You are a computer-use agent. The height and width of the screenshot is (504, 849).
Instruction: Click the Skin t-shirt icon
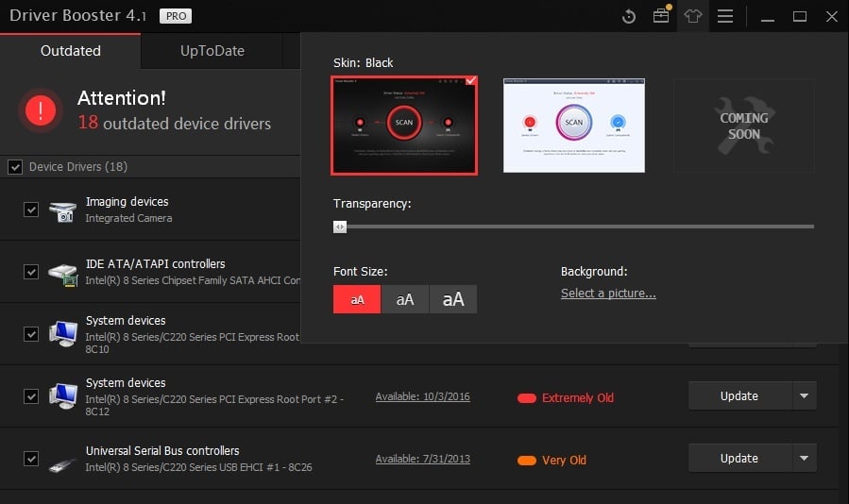click(693, 17)
